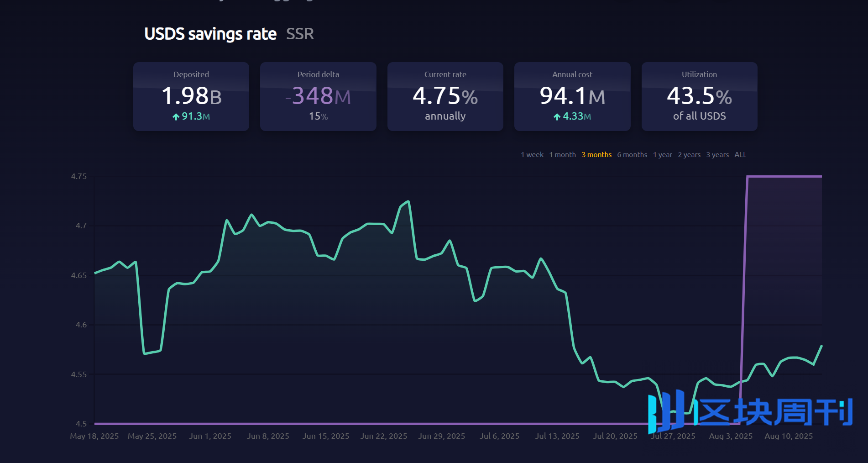Click the Aug 3, 2025 axis date

pyautogui.click(x=731, y=436)
